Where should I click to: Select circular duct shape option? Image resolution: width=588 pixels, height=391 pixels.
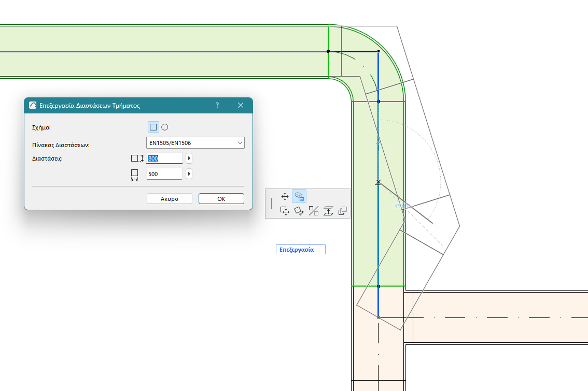pos(164,127)
